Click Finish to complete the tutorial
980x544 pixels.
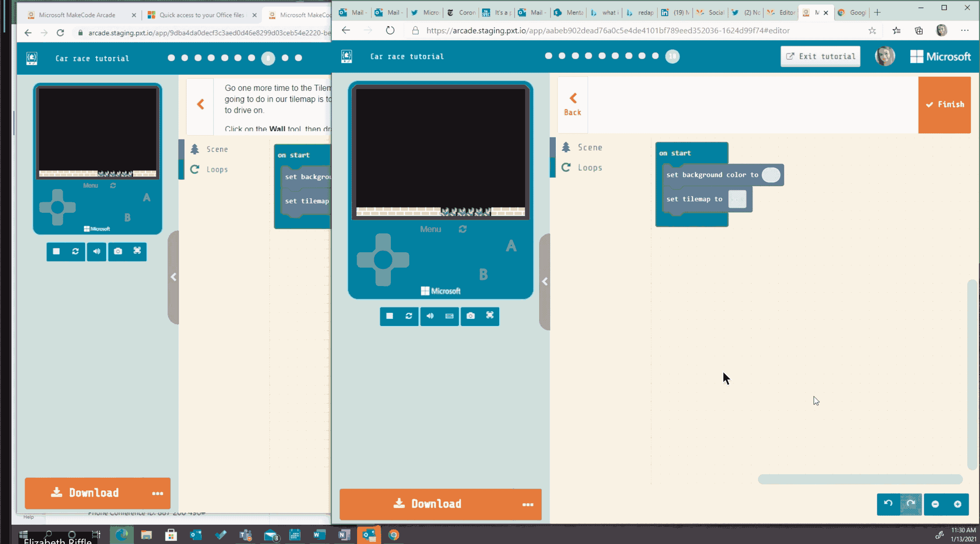(x=944, y=104)
